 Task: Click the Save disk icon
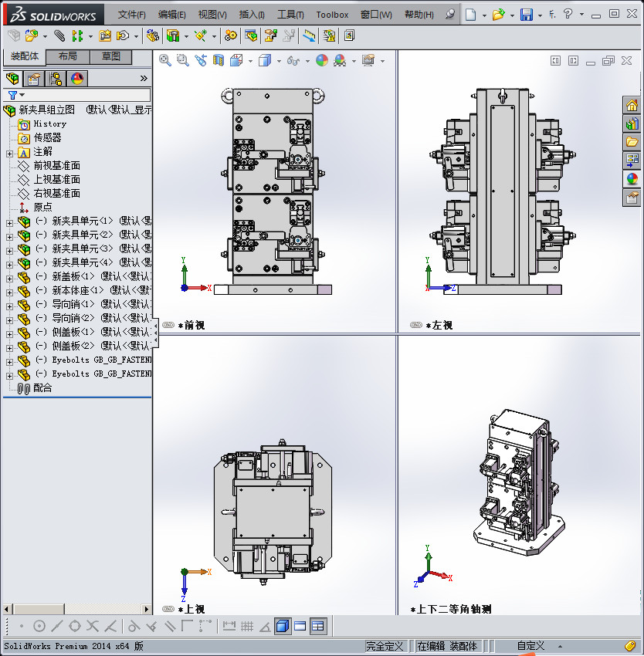pyautogui.click(x=527, y=15)
